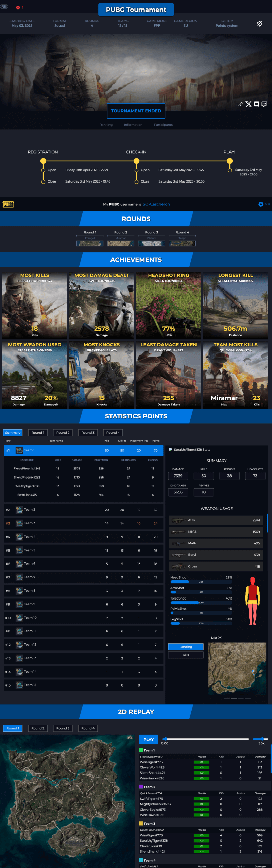The height and width of the screenshot is (868, 272).
Task: Expand Team 6 ranking row
Action: 84,564
